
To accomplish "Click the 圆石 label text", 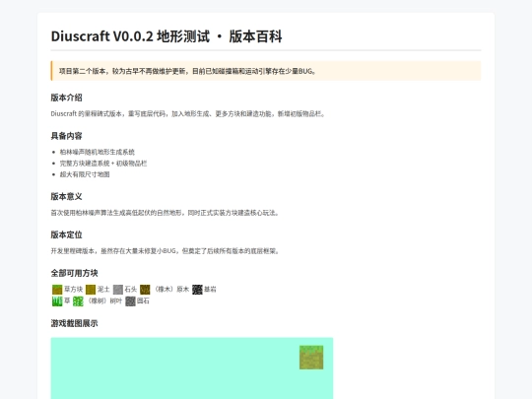I will coord(143,300).
